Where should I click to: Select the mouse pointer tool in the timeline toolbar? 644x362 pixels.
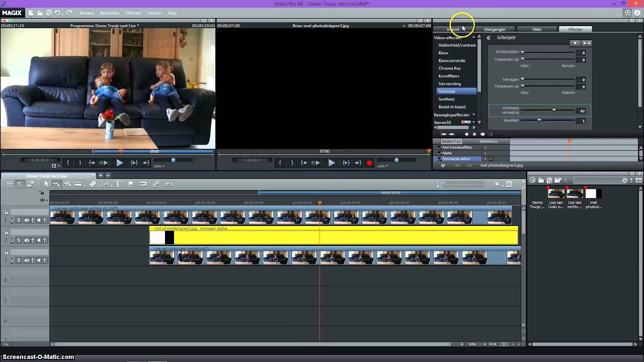[46, 185]
